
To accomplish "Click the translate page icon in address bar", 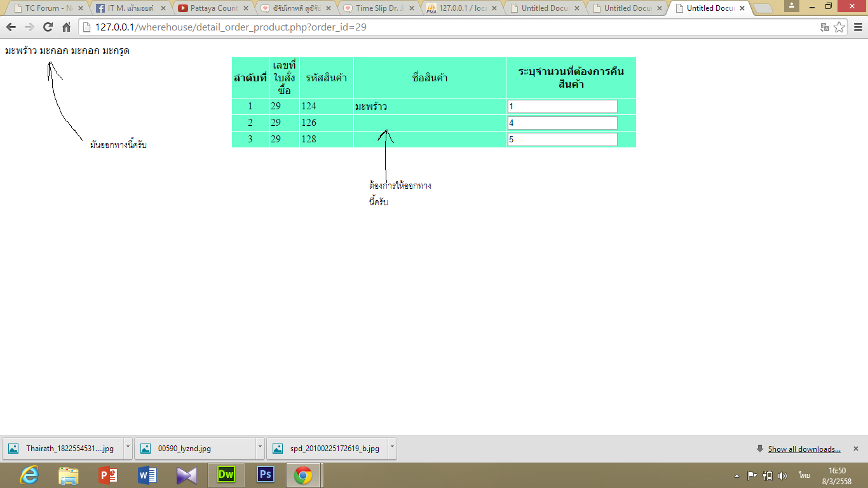I will tap(825, 27).
